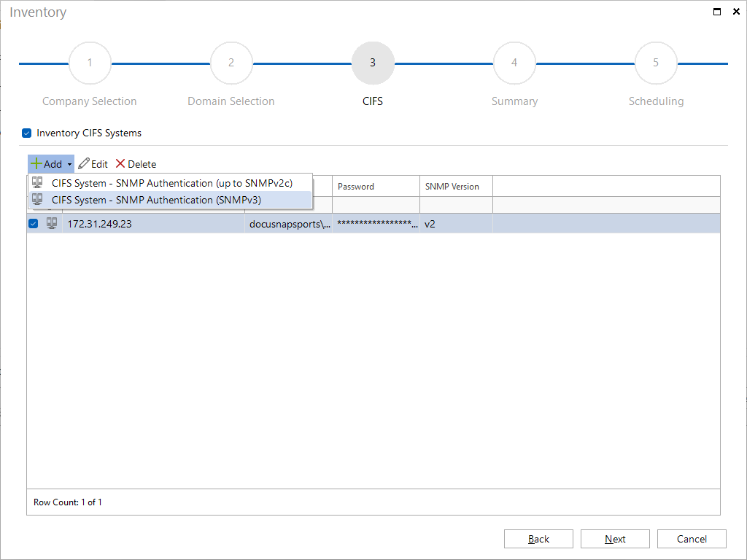Go to step 2 Domain Selection circle

[231, 63]
